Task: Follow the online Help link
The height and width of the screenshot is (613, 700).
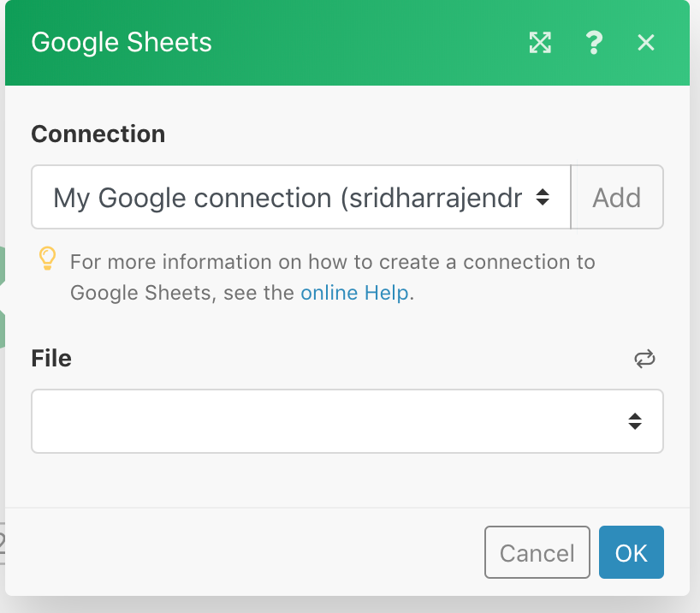Action: (354, 293)
